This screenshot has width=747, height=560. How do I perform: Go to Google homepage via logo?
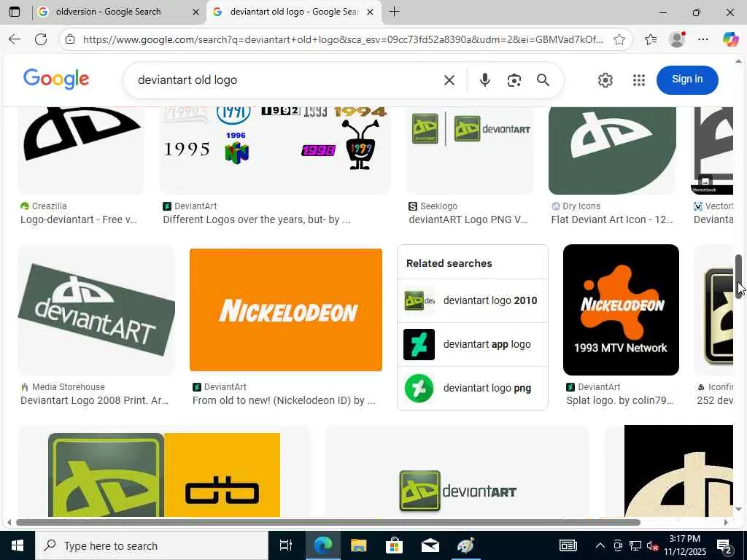point(56,79)
